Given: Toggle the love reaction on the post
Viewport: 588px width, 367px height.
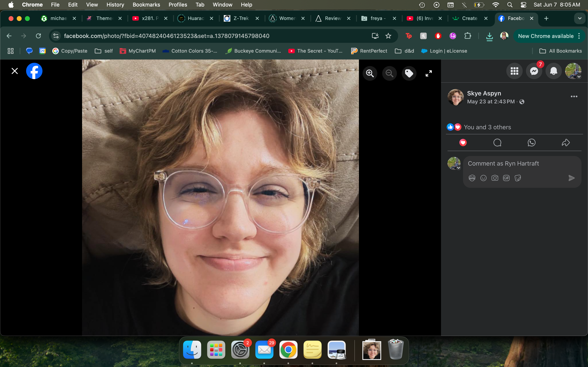Looking at the screenshot, I should (463, 143).
